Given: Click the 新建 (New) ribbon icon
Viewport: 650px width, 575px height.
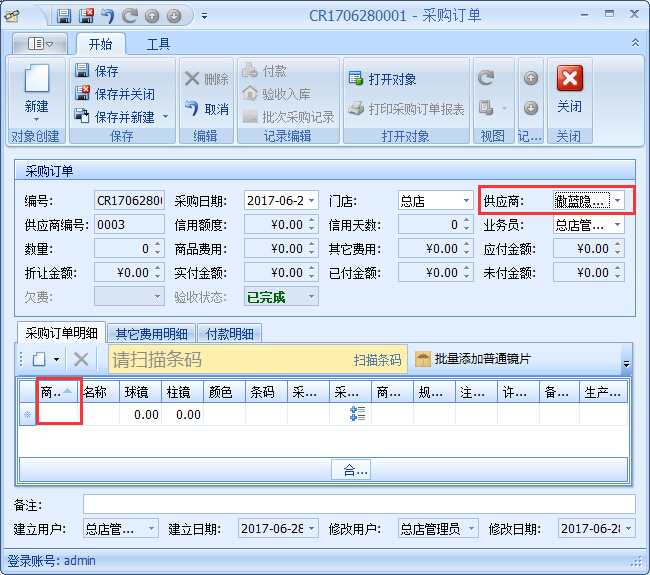Looking at the screenshot, I should click(x=36, y=82).
